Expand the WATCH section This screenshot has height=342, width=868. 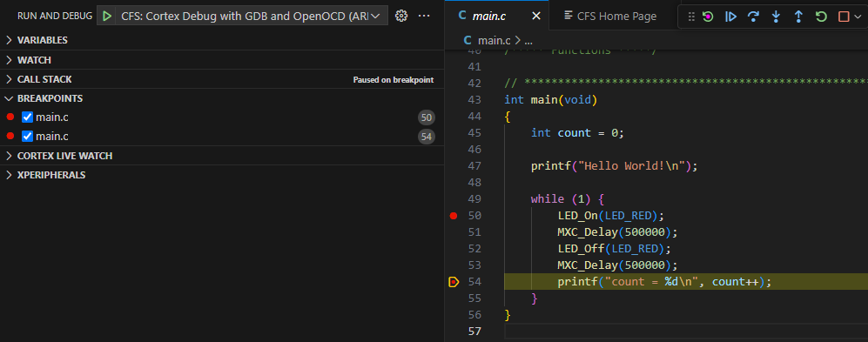(221, 60)
